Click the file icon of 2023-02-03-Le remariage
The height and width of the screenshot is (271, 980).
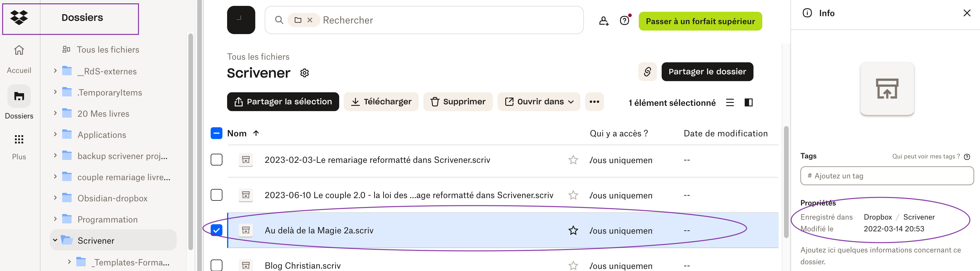pyautogui.click(x=246, y=160)
